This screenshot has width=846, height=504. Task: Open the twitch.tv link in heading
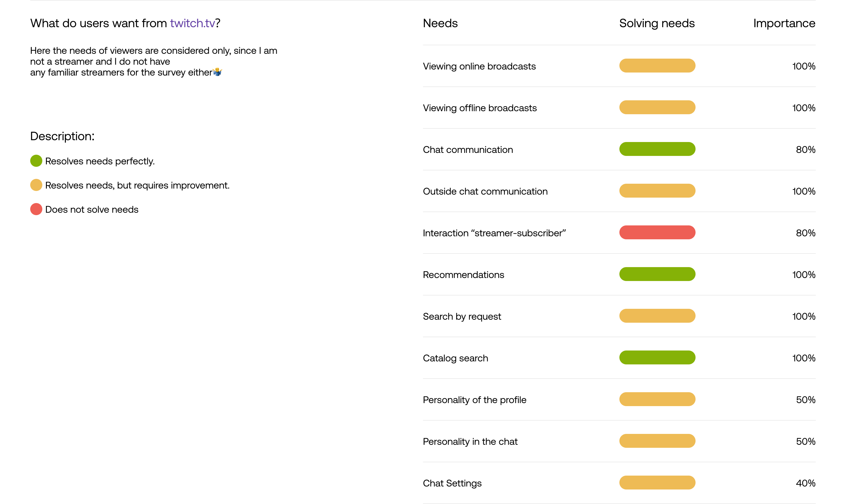tap(192, 23)
